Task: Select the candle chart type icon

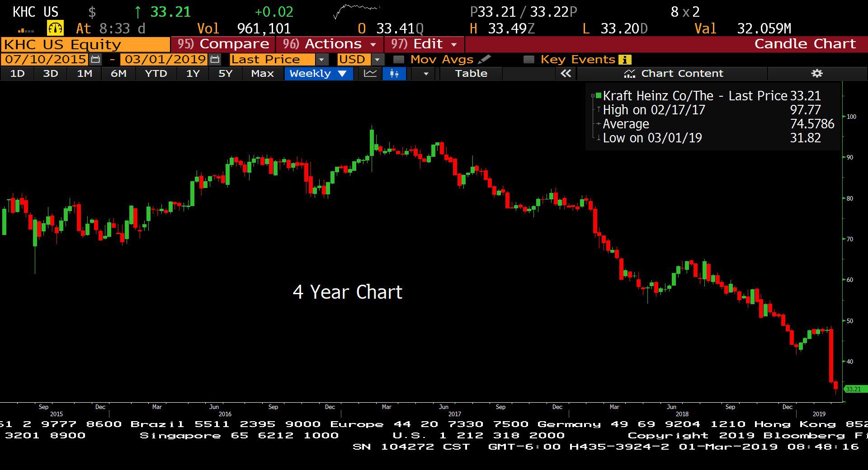Action: click(x=394, y=74)
